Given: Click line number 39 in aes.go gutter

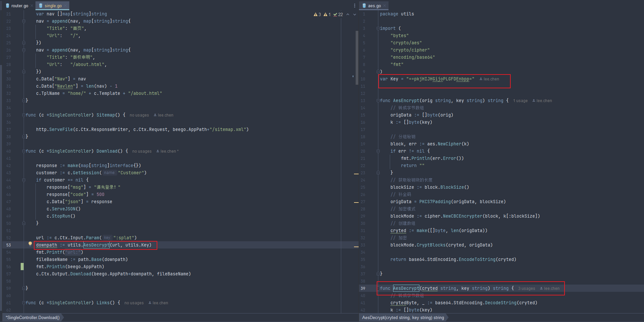Looking at the screenshot, I should pyautogui.click(x=363, y=289).
